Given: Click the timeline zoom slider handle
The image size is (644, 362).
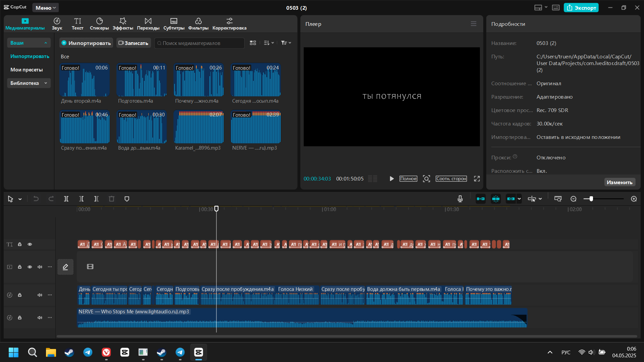Looking at the screenshot, I should pos(591,199).
